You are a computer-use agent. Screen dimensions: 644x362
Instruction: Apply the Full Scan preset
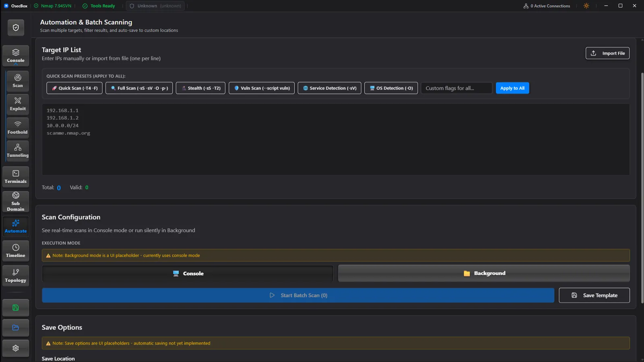click(139, 88)
